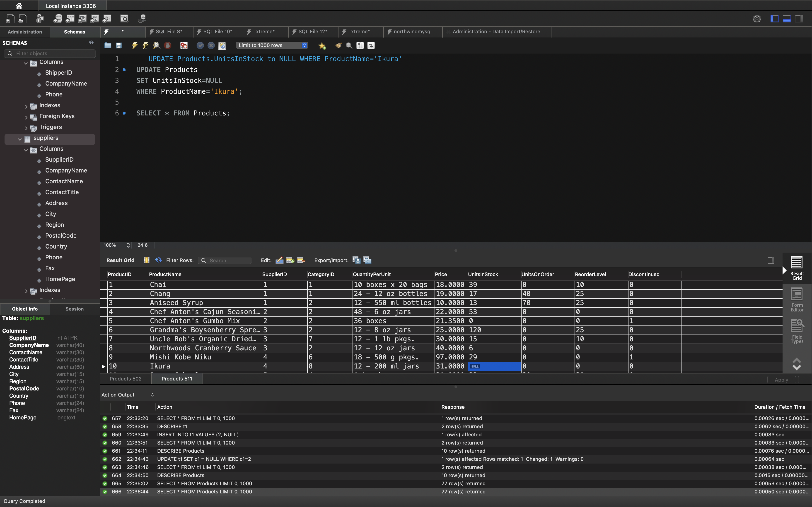812x507 pixels.
Task: Select the Products 502 result tab
Action: pyautogui.click(x=126, y=379)
